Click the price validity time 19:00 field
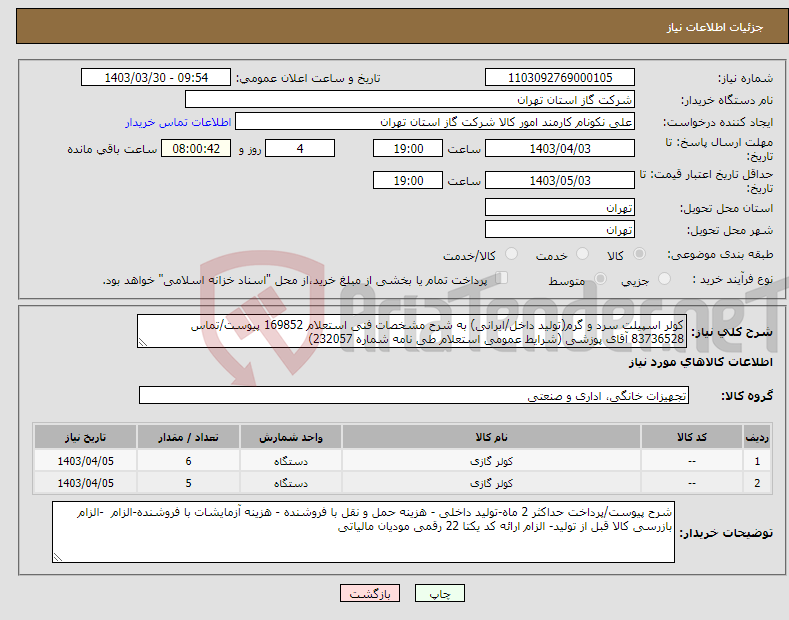This screenshot has height=620, width=789. (x=408, y=180)
